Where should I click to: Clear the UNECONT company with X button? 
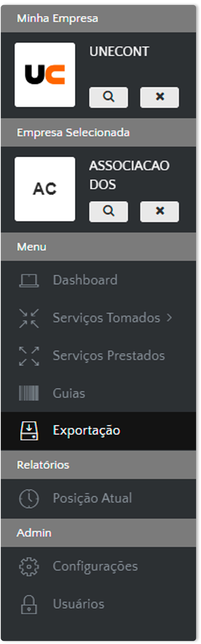click(x=159, y=97)
